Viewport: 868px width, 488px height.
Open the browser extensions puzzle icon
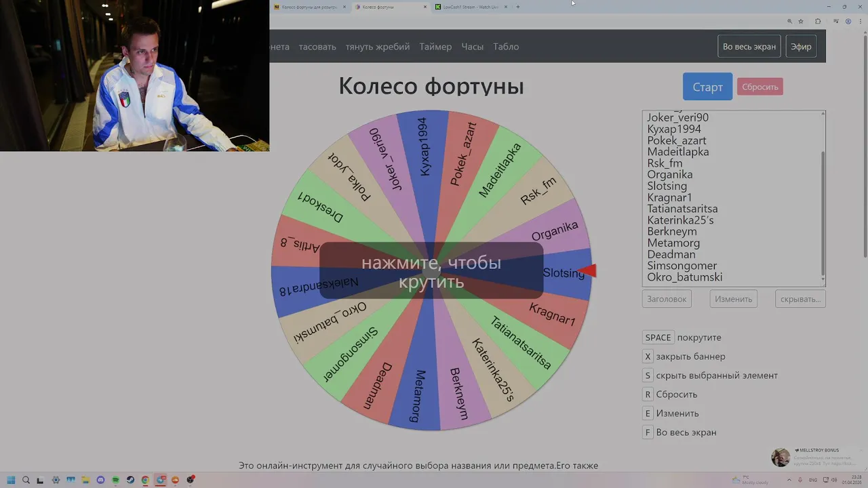(818, 21)
